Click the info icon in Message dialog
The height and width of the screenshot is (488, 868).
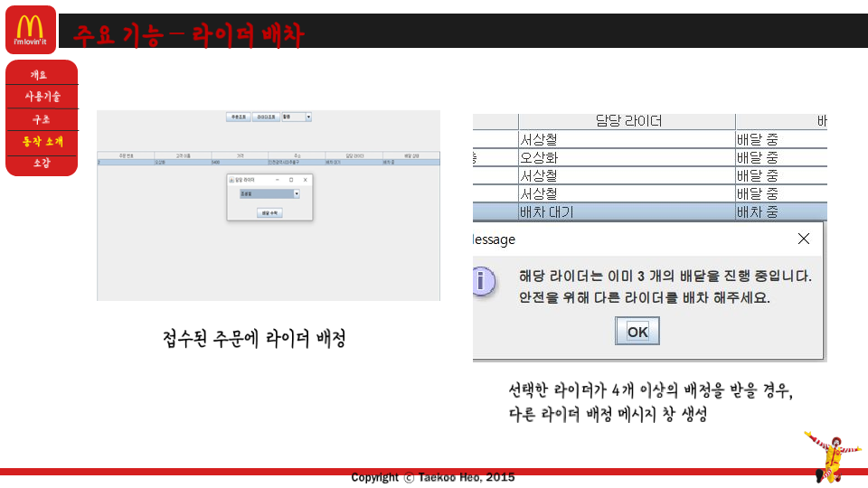click(483, 281)
